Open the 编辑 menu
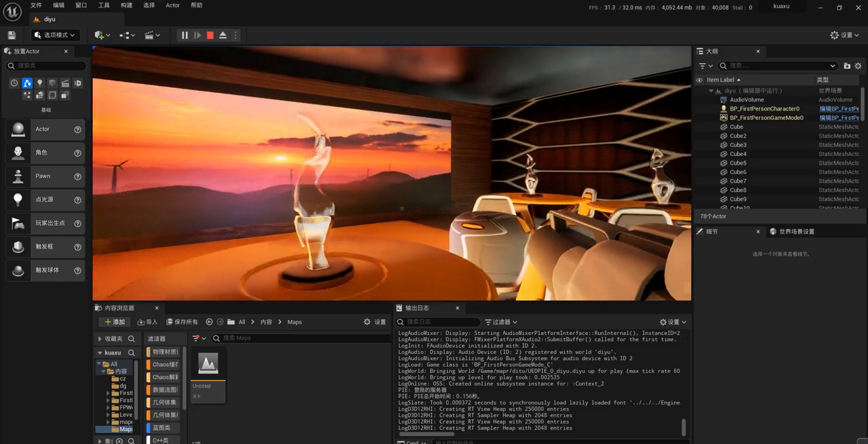 (x=59, y=5)
